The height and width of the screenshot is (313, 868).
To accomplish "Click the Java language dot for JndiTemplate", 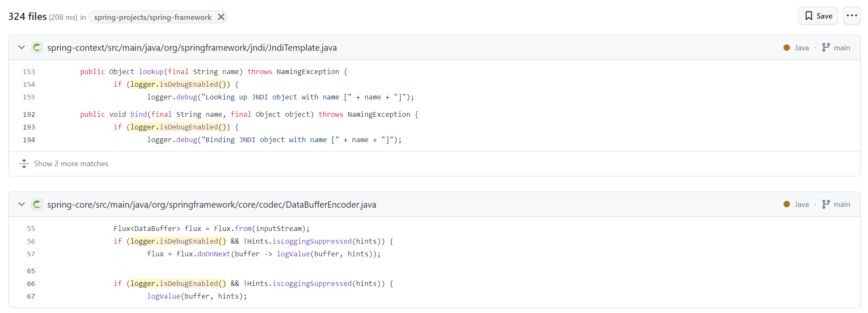I will (786, 48).
